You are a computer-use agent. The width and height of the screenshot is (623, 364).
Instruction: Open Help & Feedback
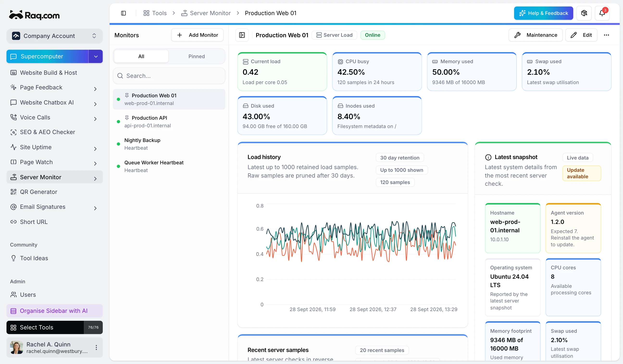(x=543, y=13)
